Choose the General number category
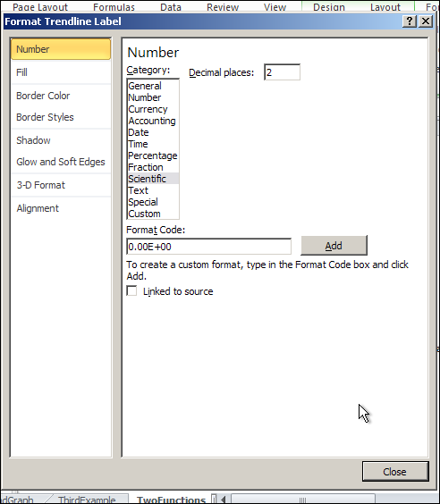The image size is (440, 504). 153,86
